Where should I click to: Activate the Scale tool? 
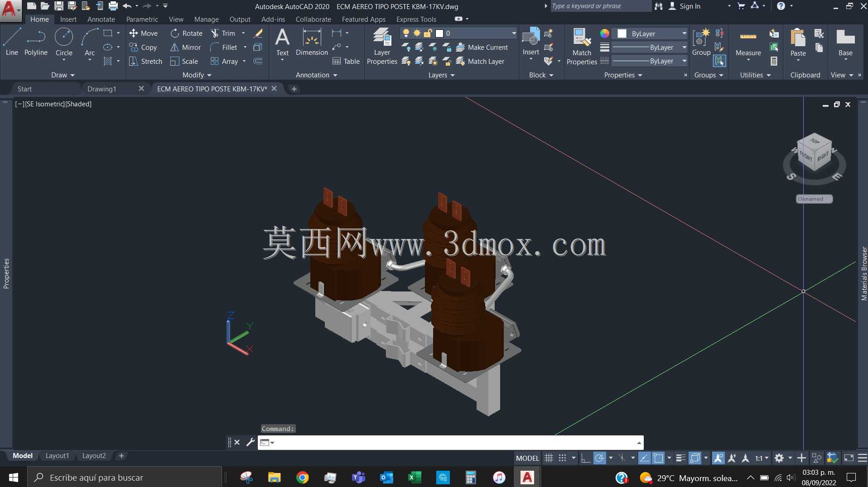(184, 61)
